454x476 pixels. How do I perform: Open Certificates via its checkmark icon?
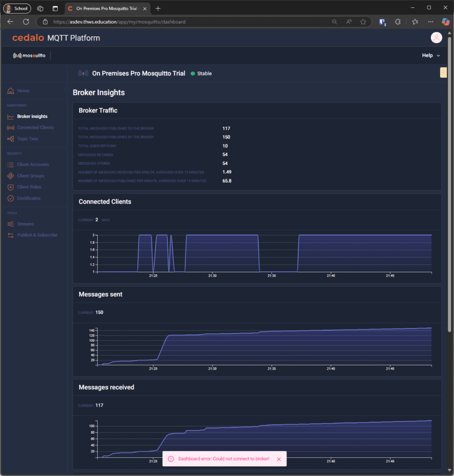[10, 198]
